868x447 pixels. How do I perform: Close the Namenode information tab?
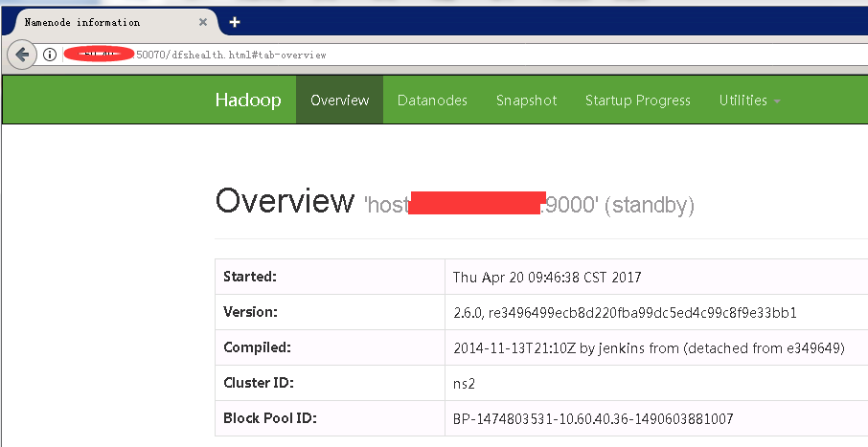(x=203, y=22)
